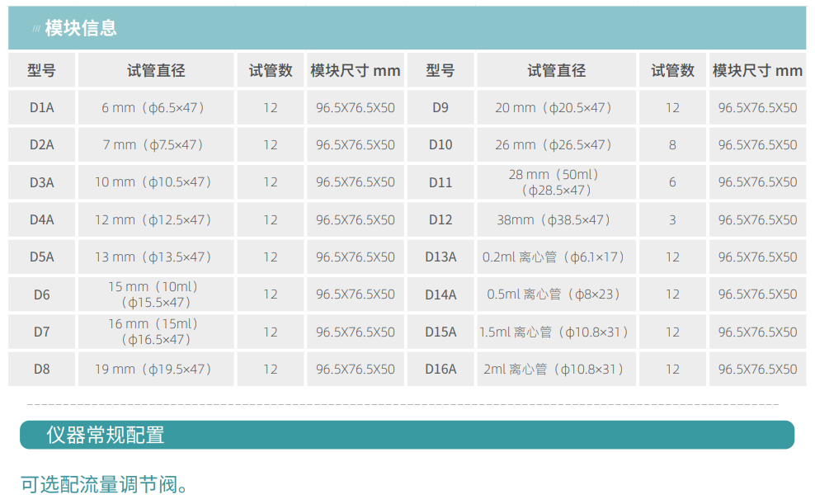Click the cell 6 mm（φ6.5×47）

coord(156,107)
